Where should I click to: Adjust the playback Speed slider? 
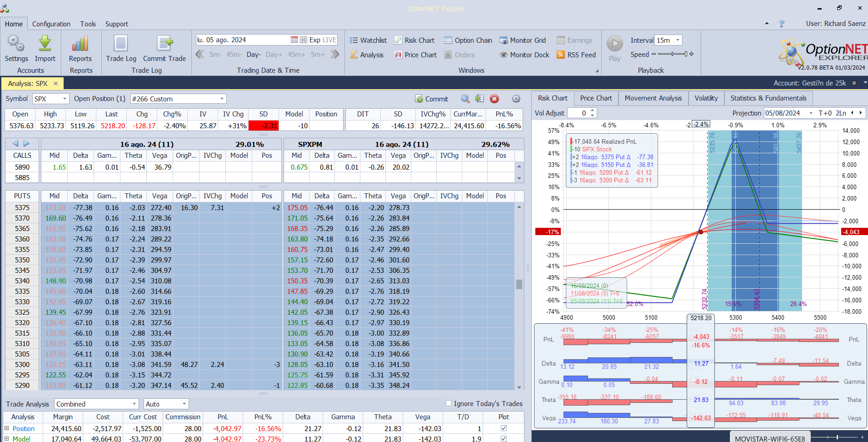pos(673,54)
